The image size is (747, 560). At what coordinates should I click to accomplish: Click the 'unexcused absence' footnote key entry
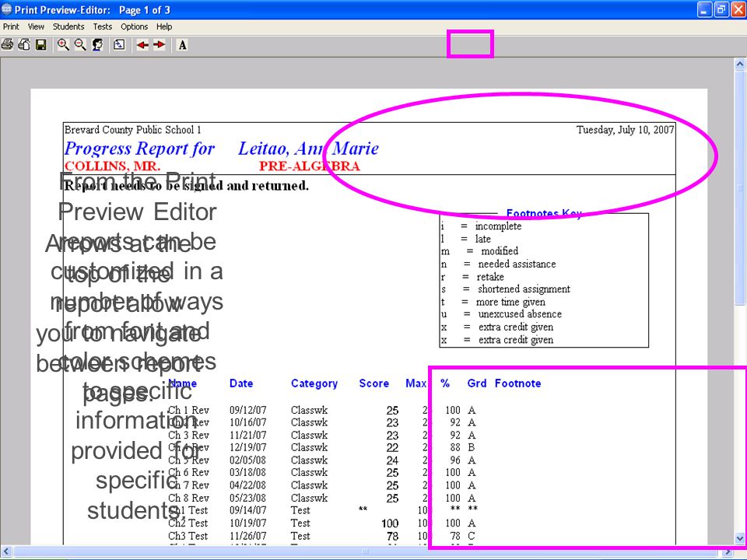[520, 314]
